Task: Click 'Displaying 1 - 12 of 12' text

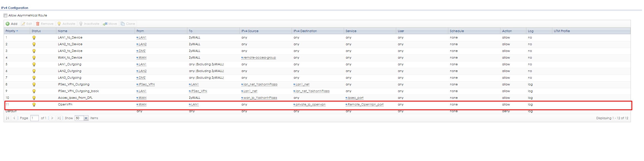Action: pyautogui.click(x=612, y=118)
